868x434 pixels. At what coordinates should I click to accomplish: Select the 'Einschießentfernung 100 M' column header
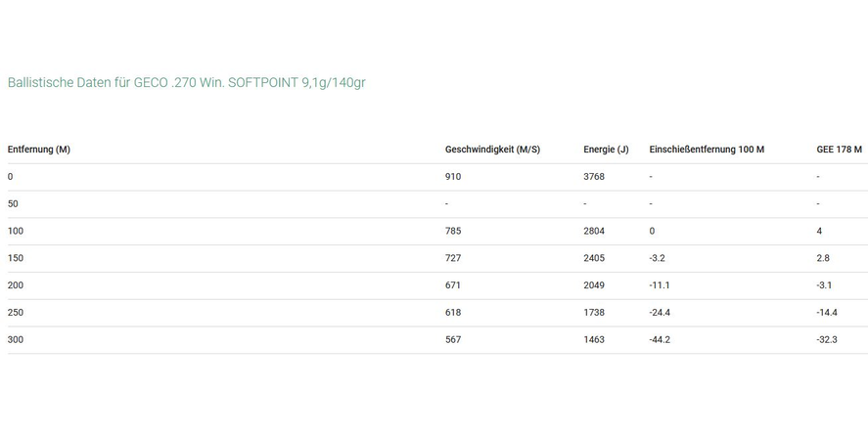pos(707,150)
